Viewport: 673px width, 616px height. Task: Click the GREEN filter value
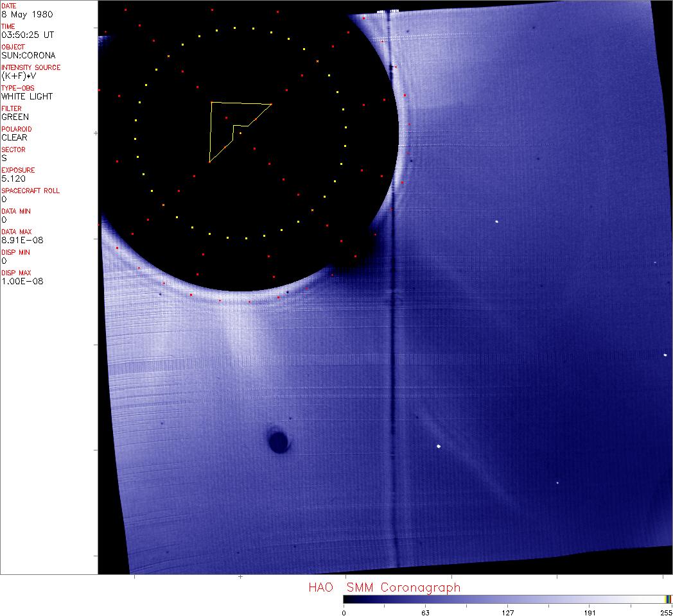[x=15, y=117]
